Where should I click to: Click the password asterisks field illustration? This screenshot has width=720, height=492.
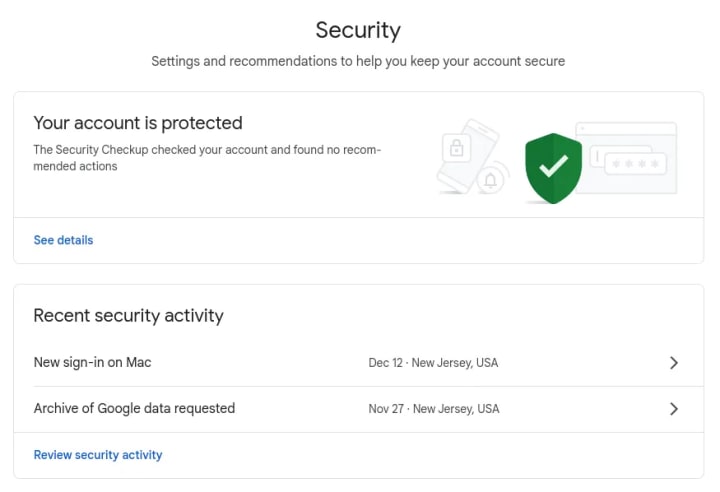point(635,162)
